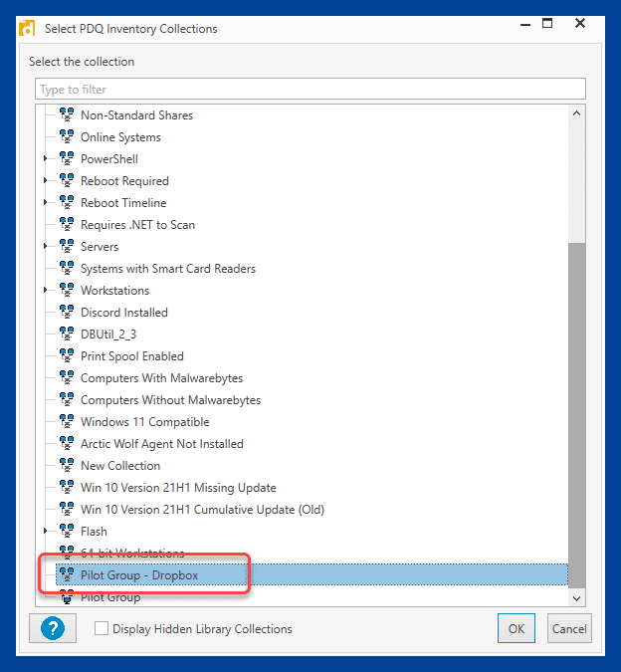621x672 pixels.
Task: Expand the PowerShell collection
Action: [46, 158]
